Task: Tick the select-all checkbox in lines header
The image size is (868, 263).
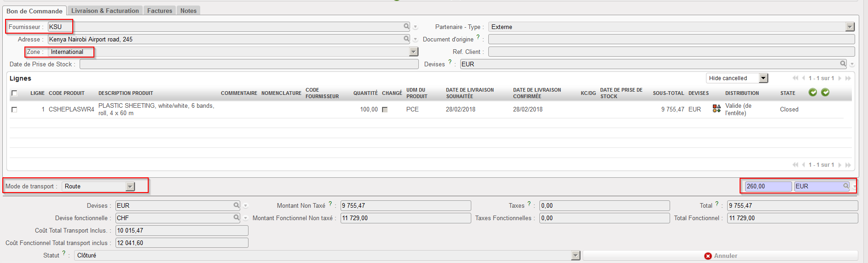Action: click(x=14, y=93)
